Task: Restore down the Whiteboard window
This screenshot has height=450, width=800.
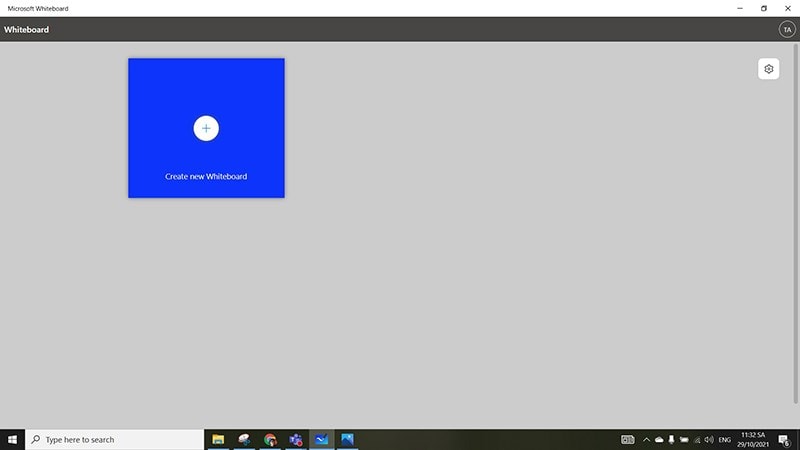Action: click(x=764, y=8)
